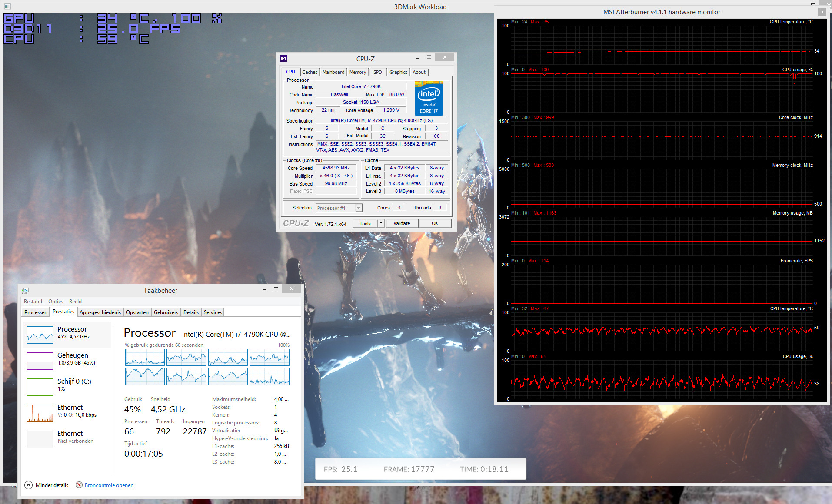Switch to the Mainboard tab in CPU-Z

[333, 72]
